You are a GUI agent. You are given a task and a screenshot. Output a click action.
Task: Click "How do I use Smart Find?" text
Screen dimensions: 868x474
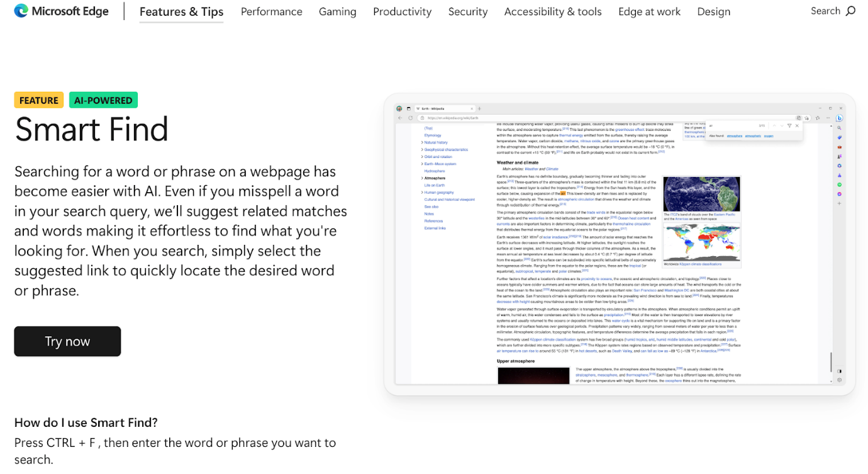[x=86, y=422]
